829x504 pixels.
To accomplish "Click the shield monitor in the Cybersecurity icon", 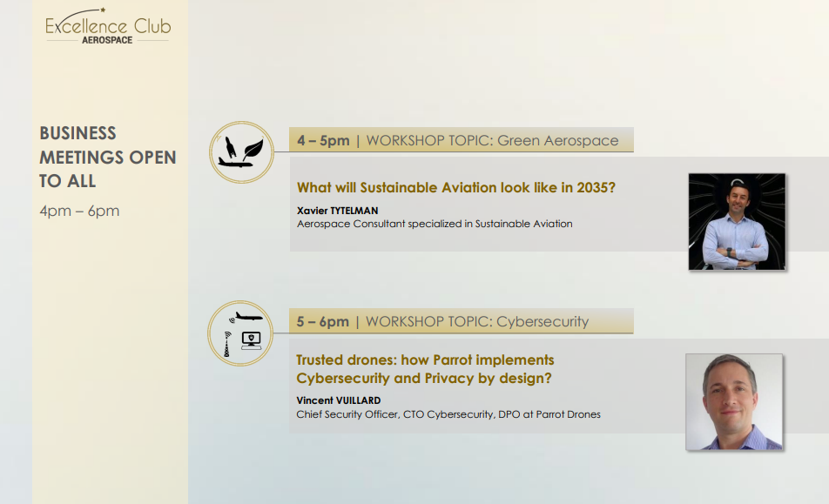I will click(x=252, y=340).
